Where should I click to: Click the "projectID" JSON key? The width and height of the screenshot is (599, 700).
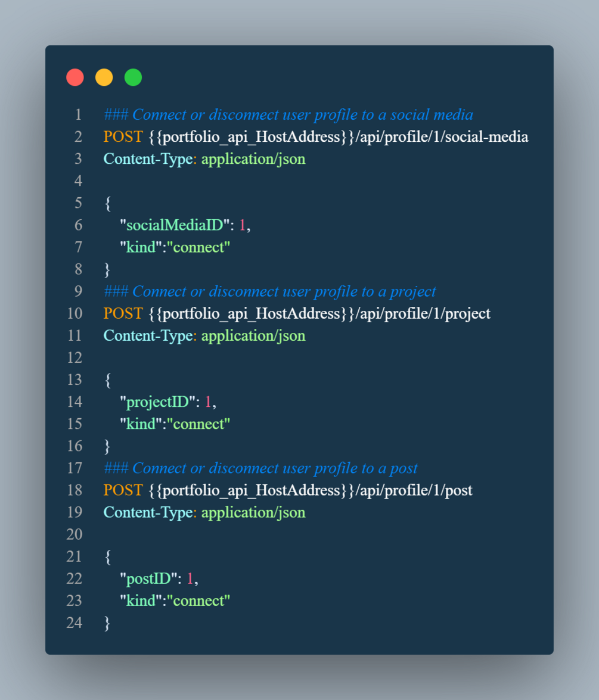[158, 402]
